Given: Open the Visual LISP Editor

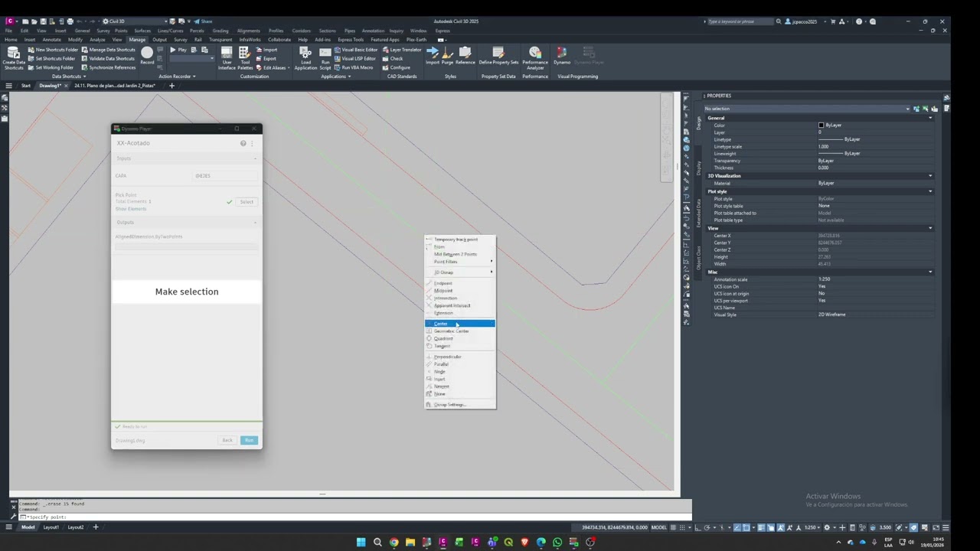Looking at the screenshot, I should (355, 58).
